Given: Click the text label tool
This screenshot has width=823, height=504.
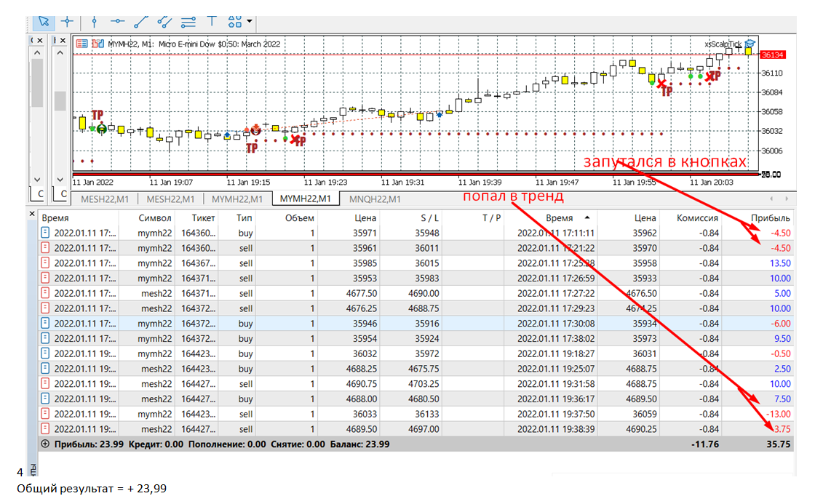Looking at the screenshot, I should pos(212,20).
